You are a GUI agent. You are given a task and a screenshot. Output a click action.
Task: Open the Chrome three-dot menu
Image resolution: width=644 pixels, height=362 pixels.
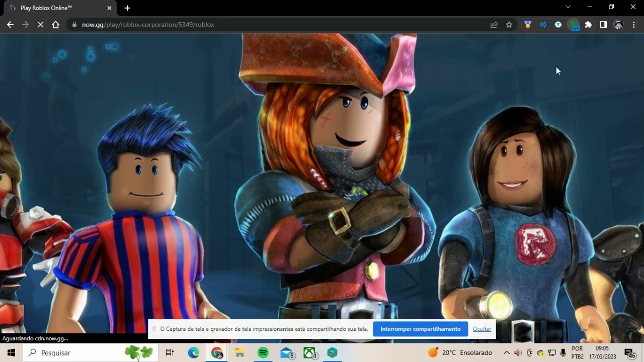634,25
